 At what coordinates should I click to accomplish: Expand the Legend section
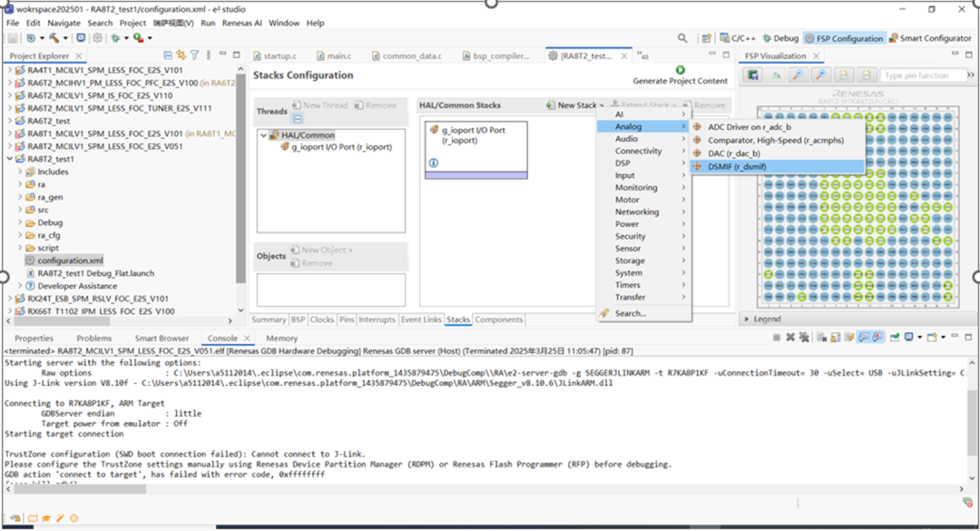point(746,319)
